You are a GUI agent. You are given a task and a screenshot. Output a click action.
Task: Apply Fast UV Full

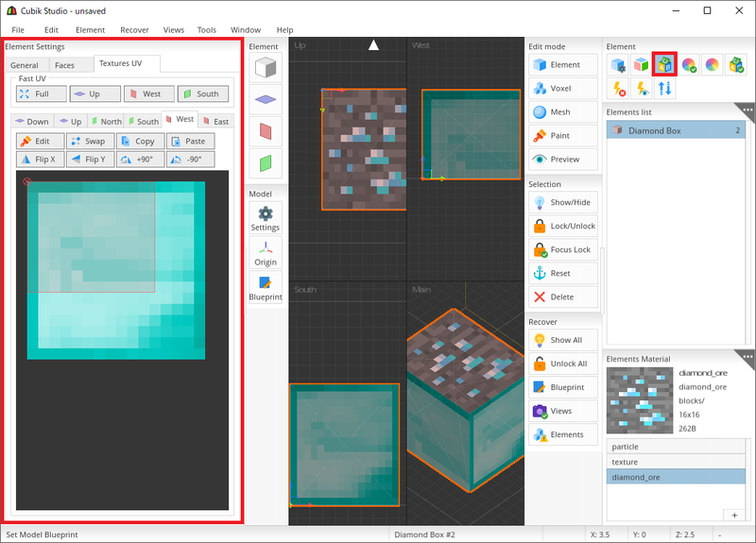pos(42,93)
